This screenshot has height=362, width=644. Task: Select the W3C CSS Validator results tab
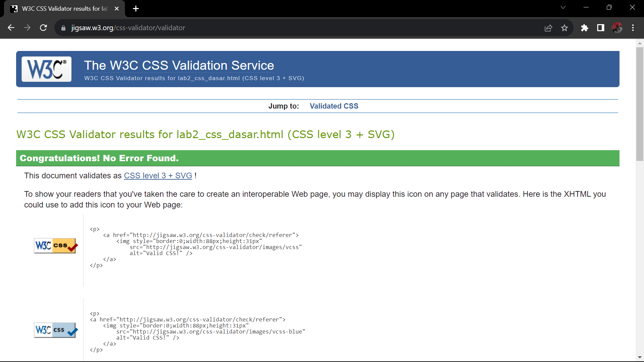[x=64, y=9]
